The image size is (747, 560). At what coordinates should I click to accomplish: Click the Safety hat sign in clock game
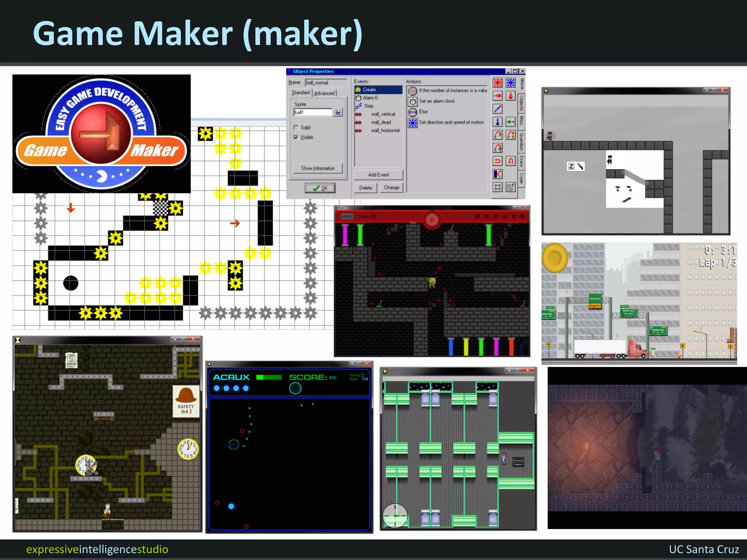[x=186, y=401]
